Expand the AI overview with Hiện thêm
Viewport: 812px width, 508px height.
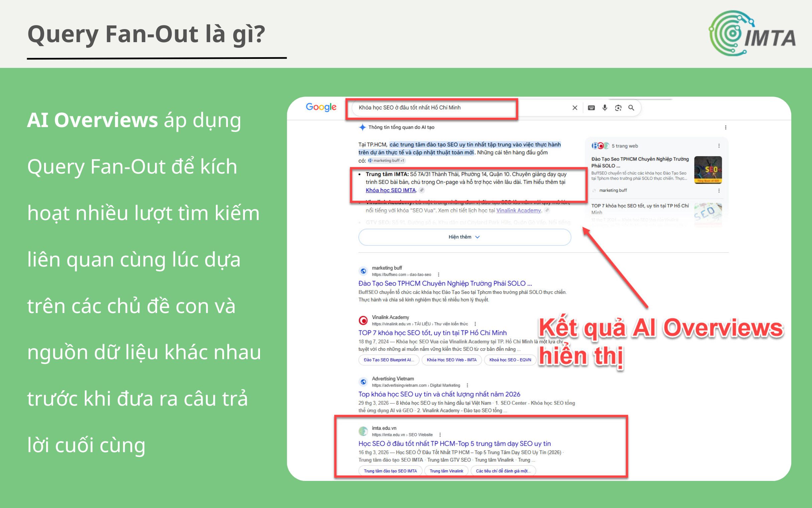464,237
